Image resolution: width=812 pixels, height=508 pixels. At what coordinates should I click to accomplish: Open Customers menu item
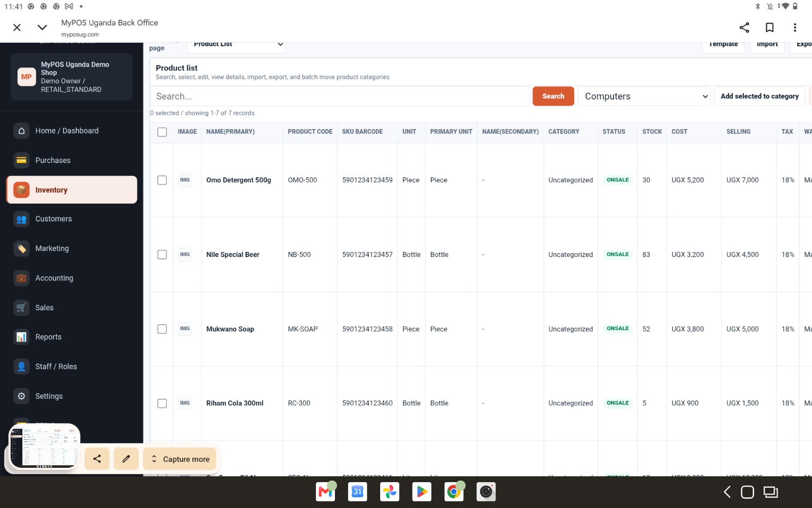(72, 219)
